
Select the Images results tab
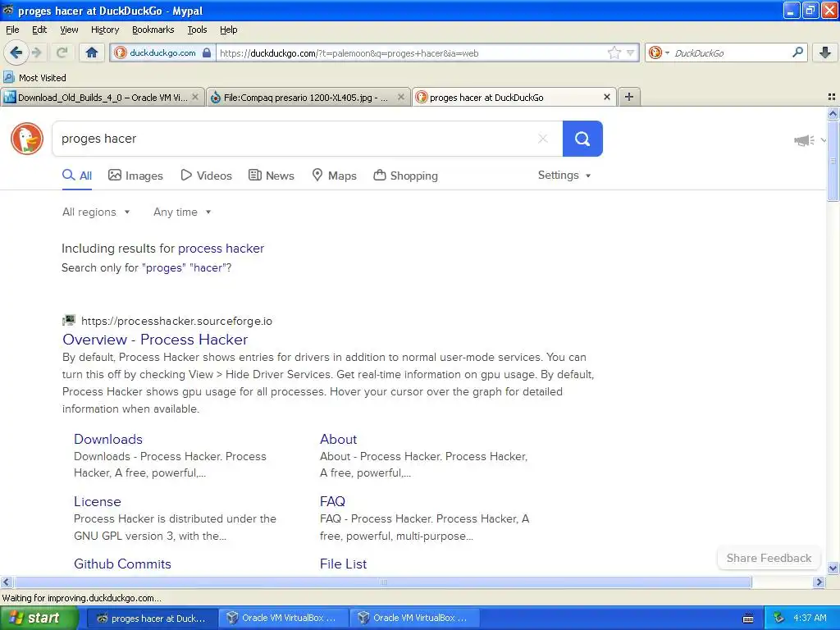135,176
